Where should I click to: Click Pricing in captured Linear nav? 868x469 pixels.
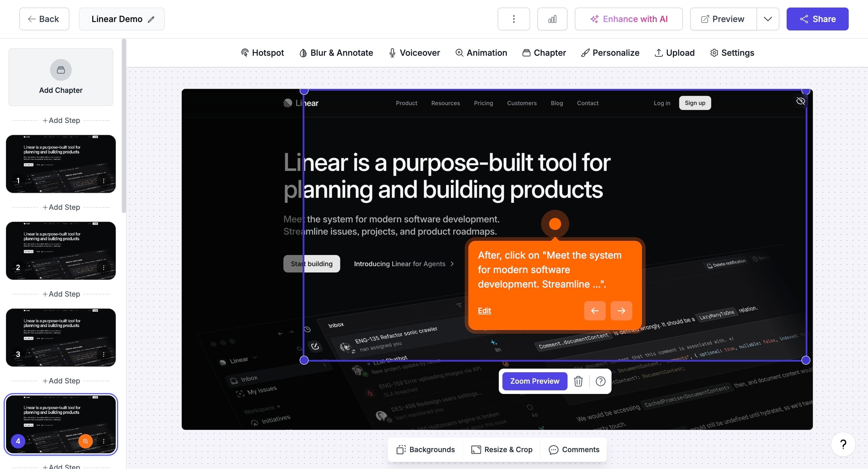[483, 103]
